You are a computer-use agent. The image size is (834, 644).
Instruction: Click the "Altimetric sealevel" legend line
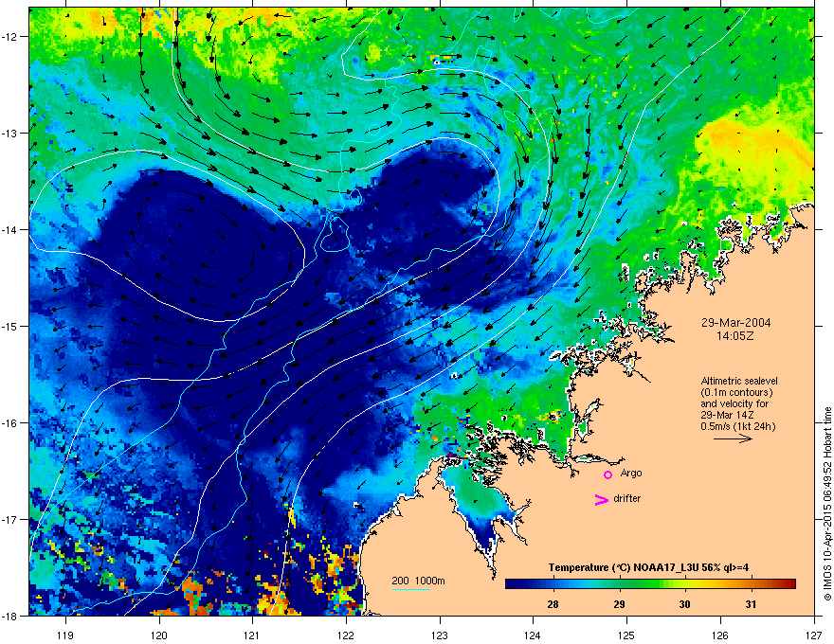pyautogui.click(x=739, y=381)
